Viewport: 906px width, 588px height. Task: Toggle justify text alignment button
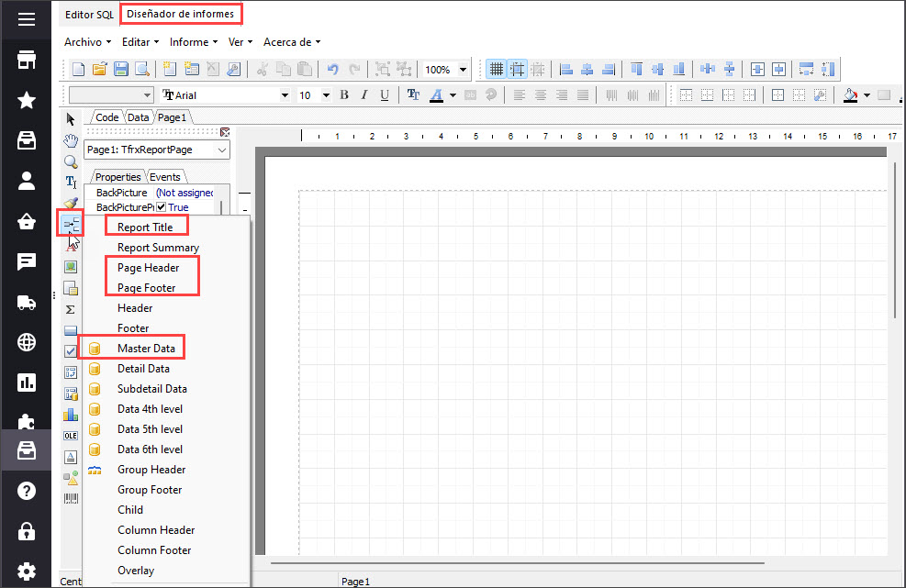pos(582,95)
